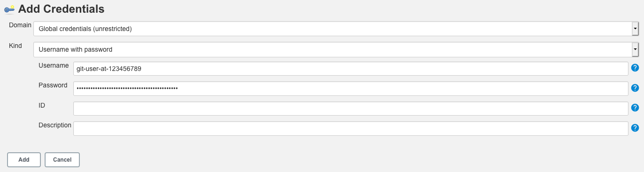Image resolution: width=644 pixels, height=172 pixels.
Task: Select the empty ID input field
Action: coord(351,109)
